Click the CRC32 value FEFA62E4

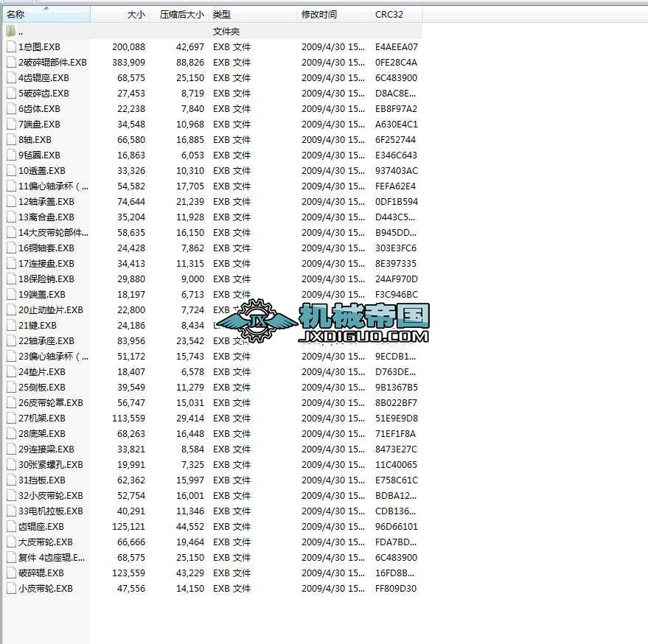(x=395, y=186)
